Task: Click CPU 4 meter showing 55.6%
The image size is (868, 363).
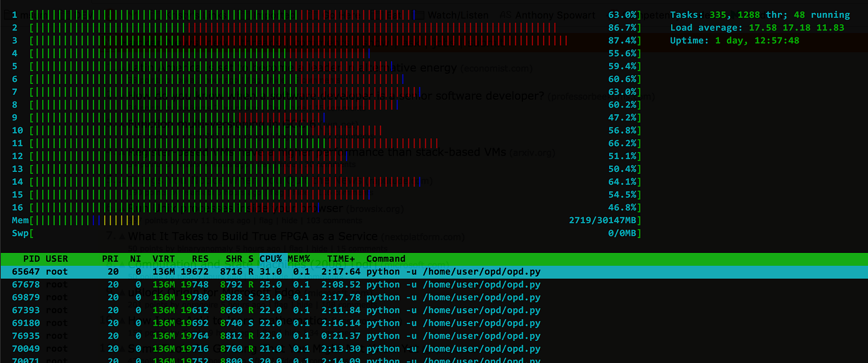Action: [x=327, y=54]
